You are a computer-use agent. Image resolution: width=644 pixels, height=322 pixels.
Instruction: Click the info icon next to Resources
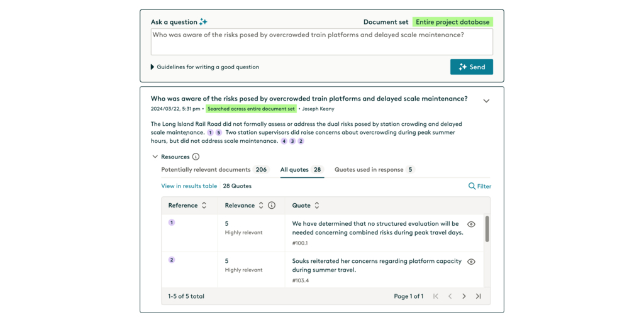coord(196,157)
